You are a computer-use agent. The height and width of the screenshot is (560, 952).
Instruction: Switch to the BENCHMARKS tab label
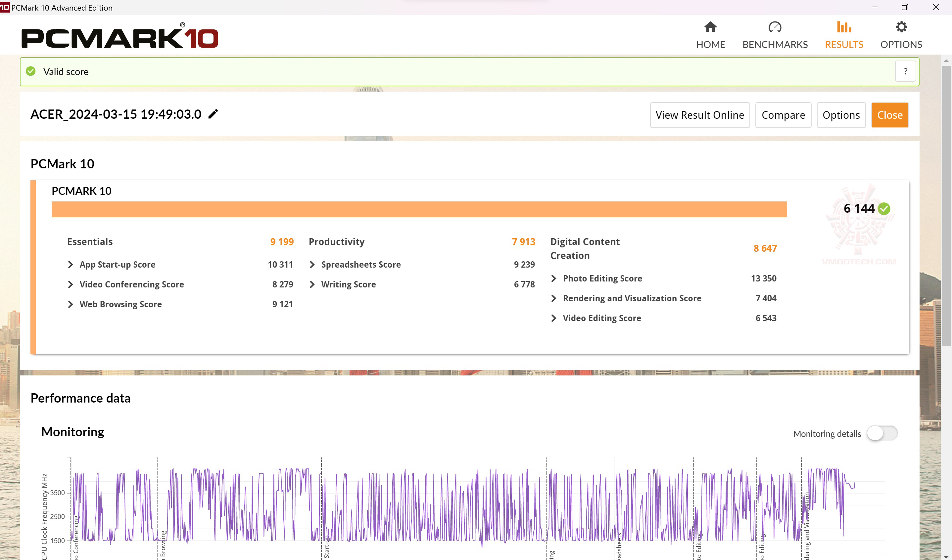coord(775,45)
